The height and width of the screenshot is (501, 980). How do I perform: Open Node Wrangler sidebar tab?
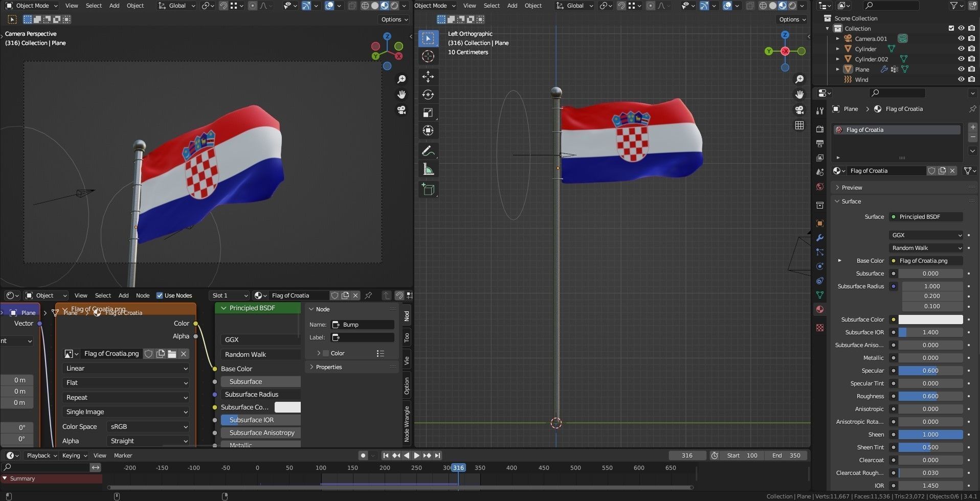(x=407, y=424)
